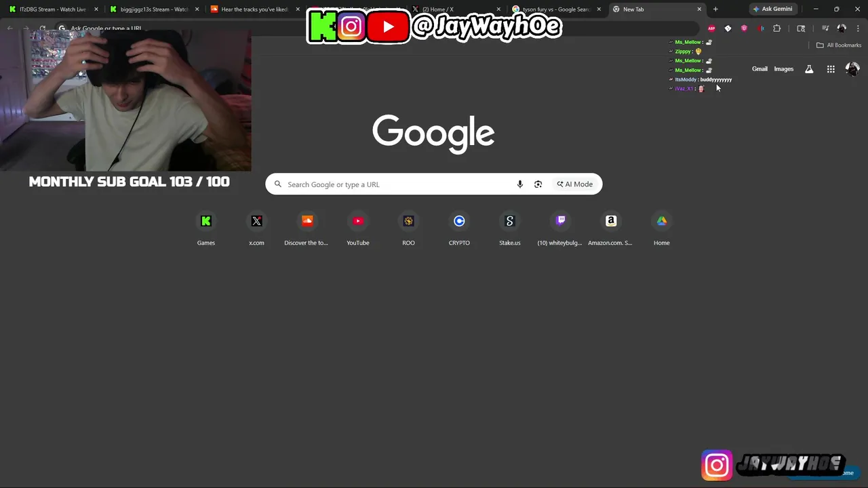The height and width of the screenshot is (488, 868).
Task: Click the Ask Gemini button
Action: (772, 9)
